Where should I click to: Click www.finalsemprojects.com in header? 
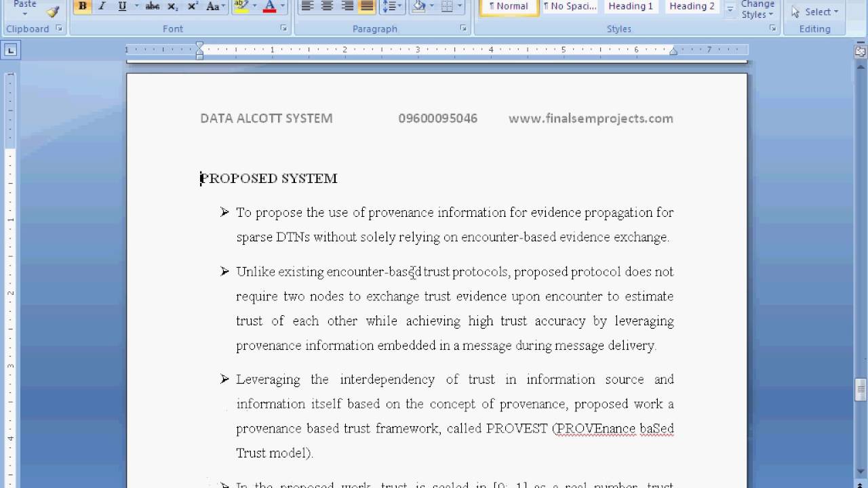click(x=591, y=119)
